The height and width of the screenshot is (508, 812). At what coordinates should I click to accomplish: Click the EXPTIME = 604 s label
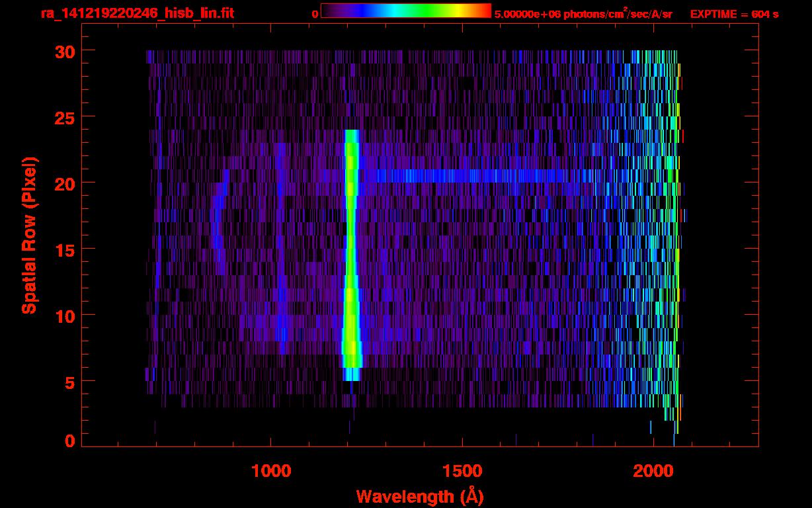[734, 15]
